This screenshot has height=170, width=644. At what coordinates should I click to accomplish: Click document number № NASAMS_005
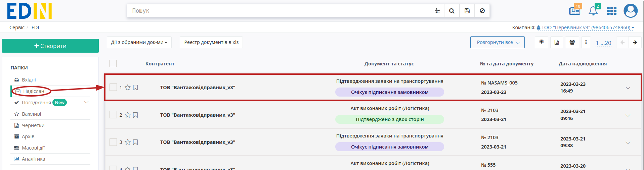point(499,83)
